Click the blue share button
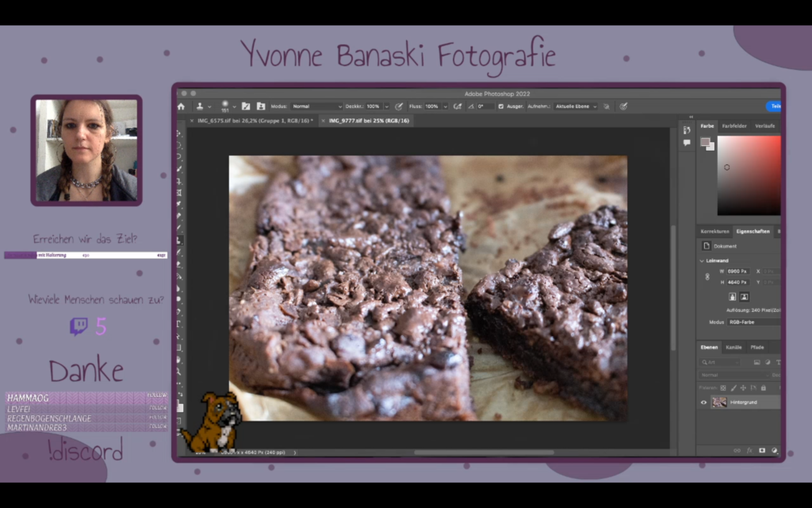This screenshot has height=508, width=812. 773,106
